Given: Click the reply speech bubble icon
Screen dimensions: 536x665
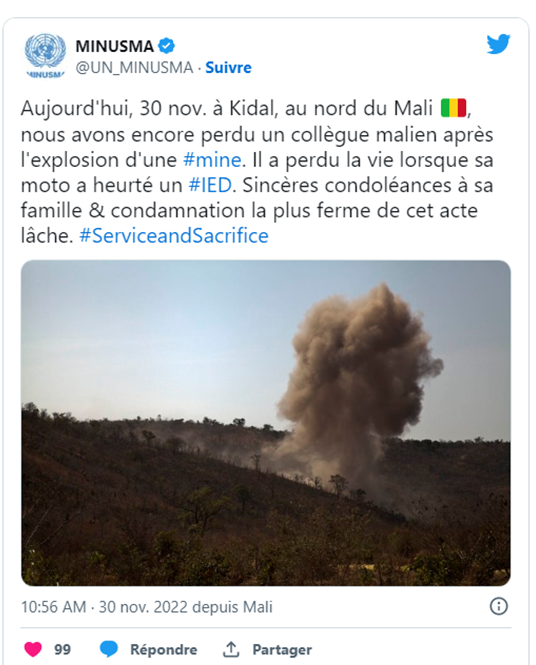Looking at the screenshot, I should 109,649.
